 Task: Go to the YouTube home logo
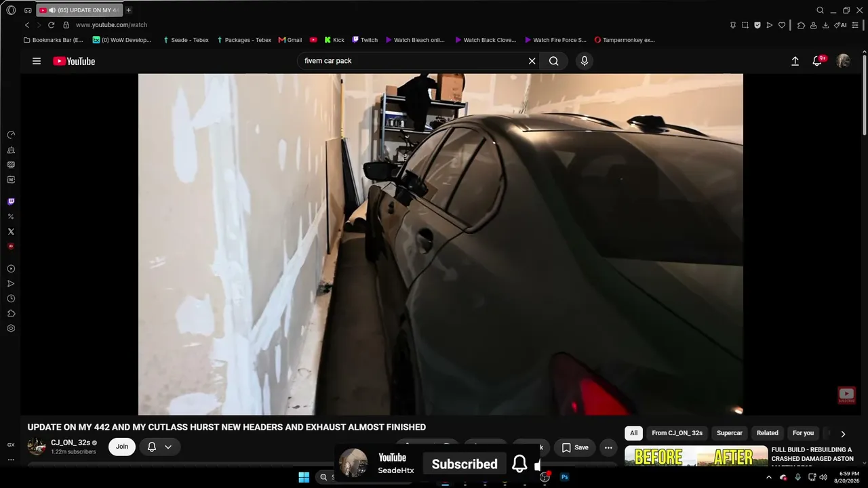point(74,61)
